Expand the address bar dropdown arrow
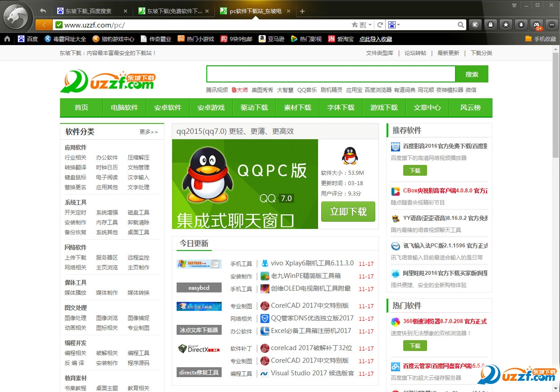 pyautogui.click(x=370, y=25)
